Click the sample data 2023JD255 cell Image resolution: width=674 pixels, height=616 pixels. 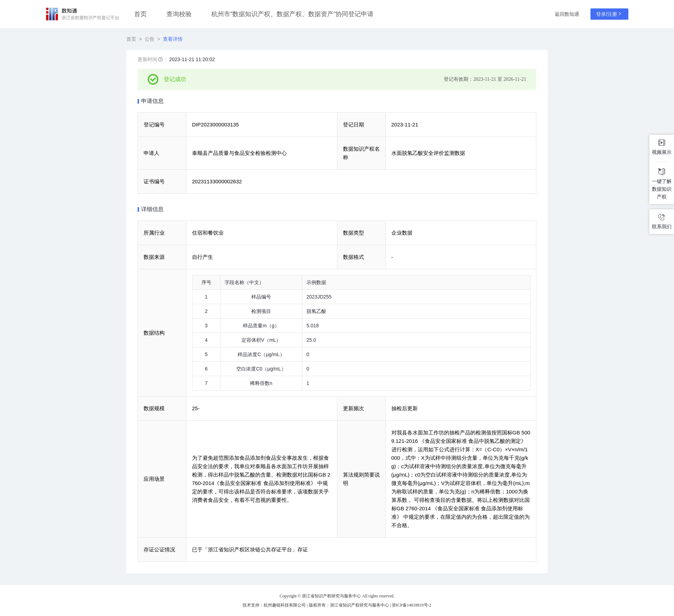tap(416, 297)
